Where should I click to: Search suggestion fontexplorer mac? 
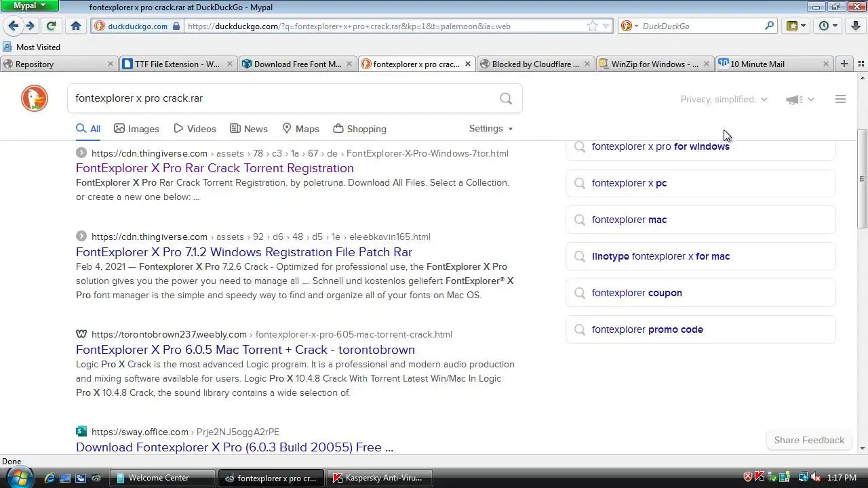[x=701, y=220]
